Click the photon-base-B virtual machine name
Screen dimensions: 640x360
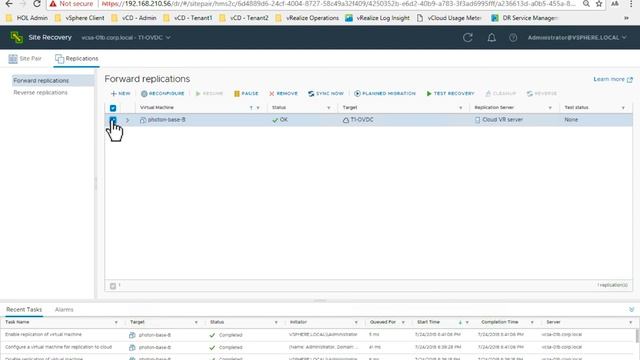[x=167, y=120]
